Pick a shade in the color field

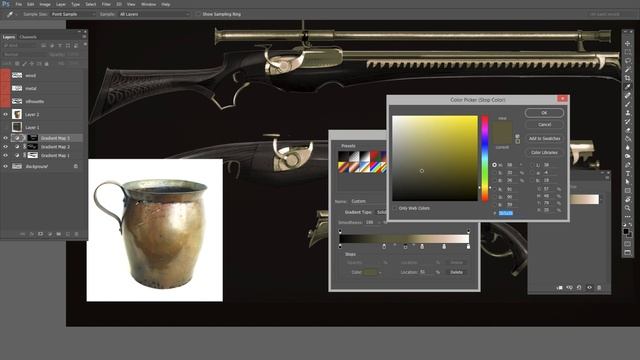435,158
